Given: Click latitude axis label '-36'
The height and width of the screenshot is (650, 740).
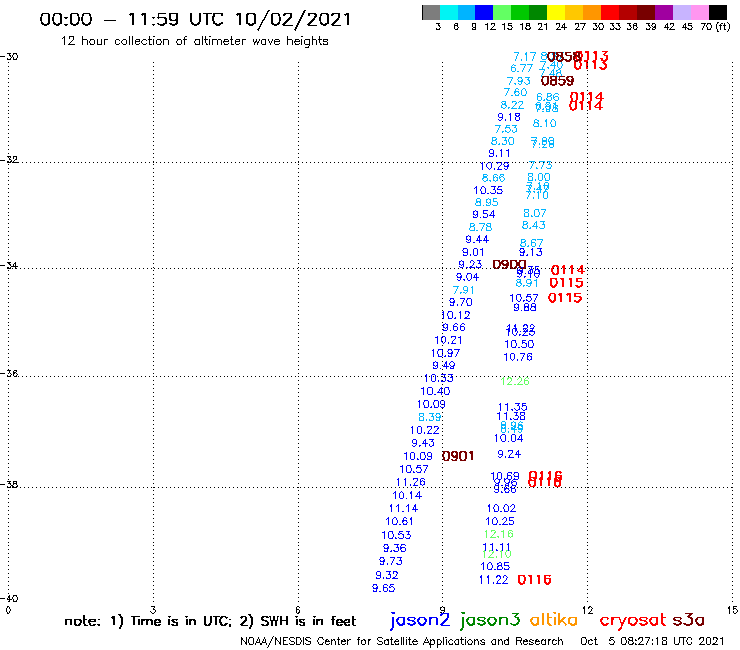Looking at the screenshot, I should click(9, 373).
